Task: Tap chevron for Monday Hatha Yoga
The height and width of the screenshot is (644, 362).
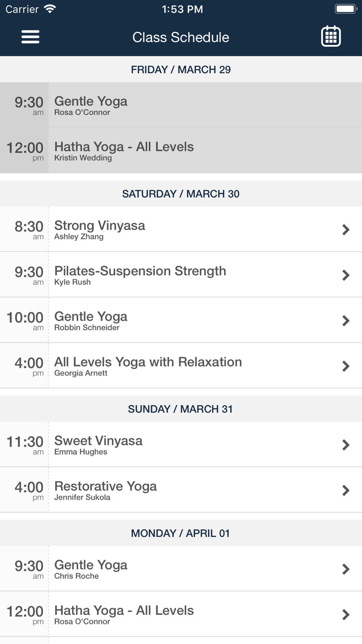Action: click(346, 615)
